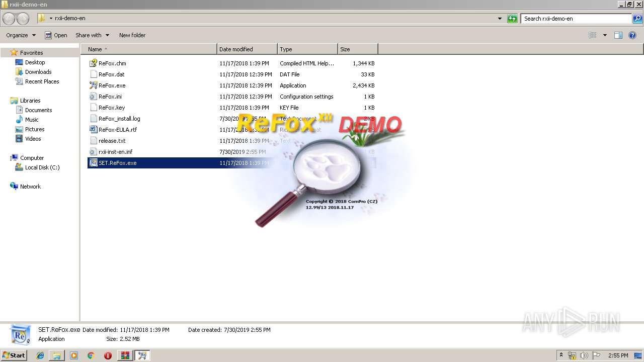Open the taskbar clock showing 2:55 PM

pos(618,355)
